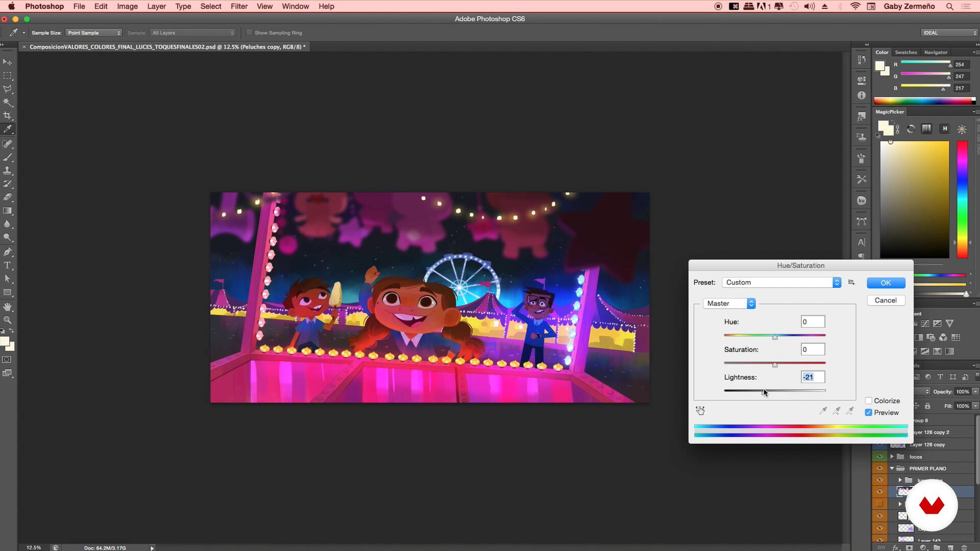Click Cancel in Hue/Saturation dialog

pos(886,300)
